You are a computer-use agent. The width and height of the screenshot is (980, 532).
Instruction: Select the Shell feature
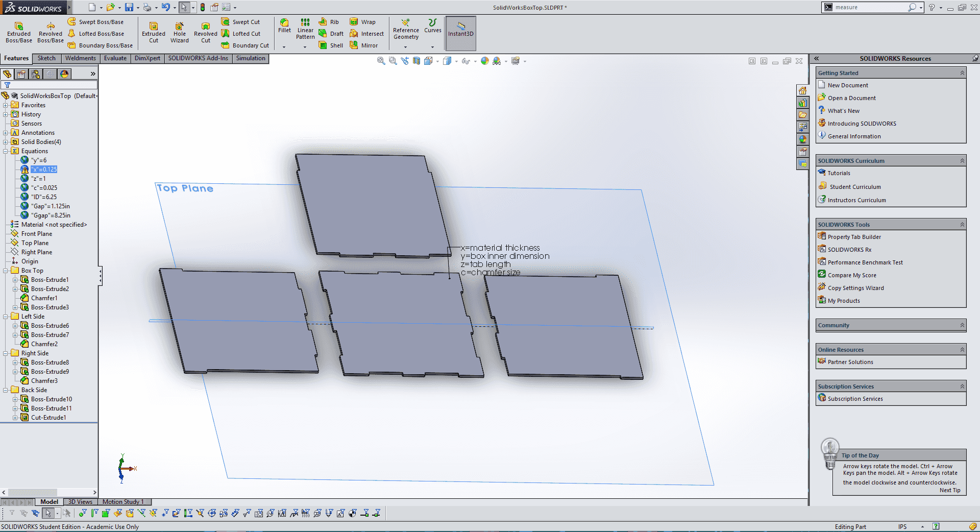point(331,45)
